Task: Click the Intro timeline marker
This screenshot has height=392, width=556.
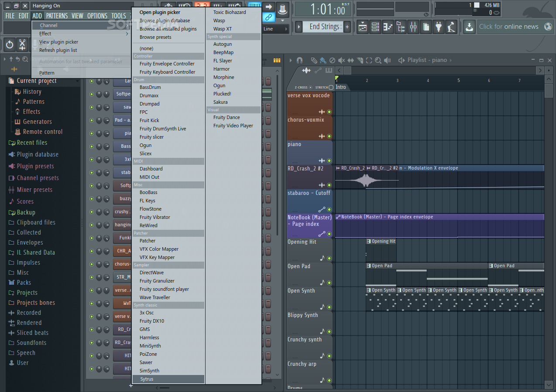Action: [341, 87]
